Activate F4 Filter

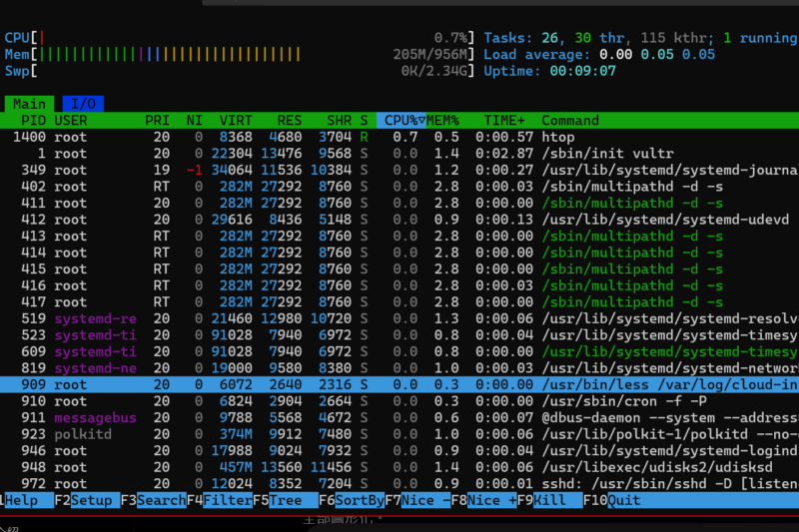(220, 500)
